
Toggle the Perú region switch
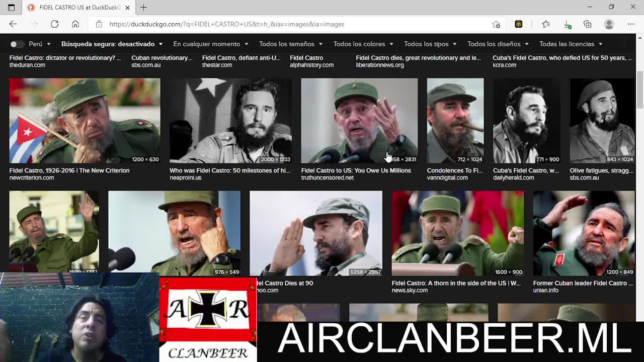coord(17,44)
